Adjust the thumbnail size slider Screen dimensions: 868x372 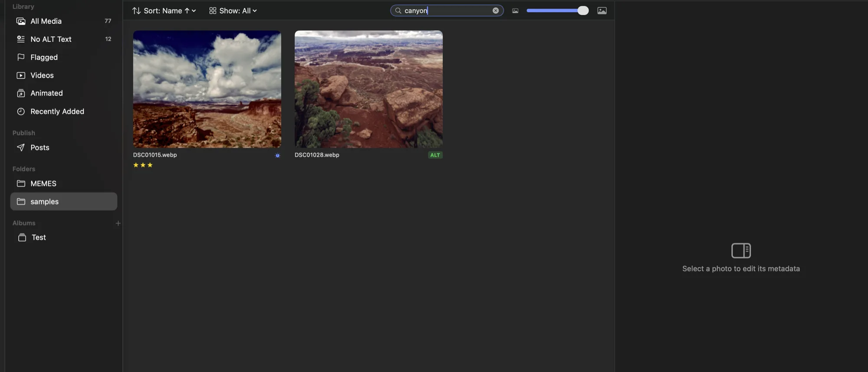pos(557,10)
